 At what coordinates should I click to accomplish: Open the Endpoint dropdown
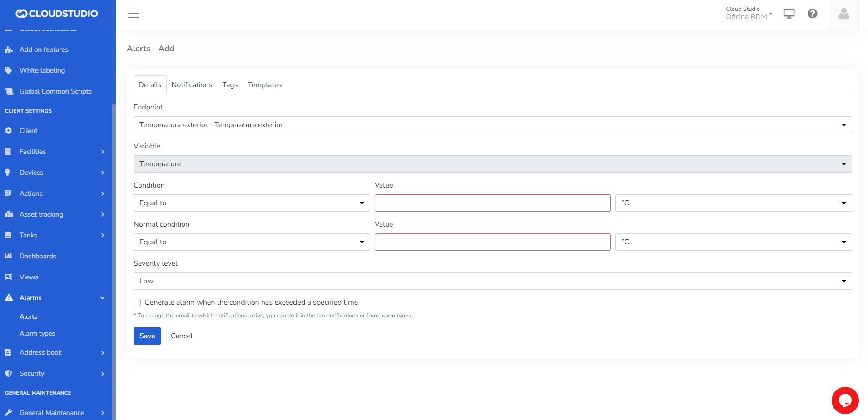click(x=492, y=125)
